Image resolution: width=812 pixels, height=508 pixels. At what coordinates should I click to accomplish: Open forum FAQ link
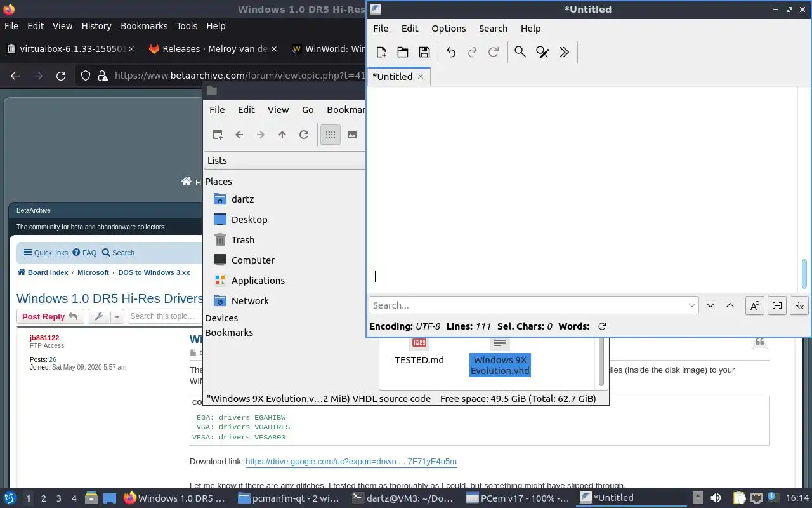click(84, 253)
